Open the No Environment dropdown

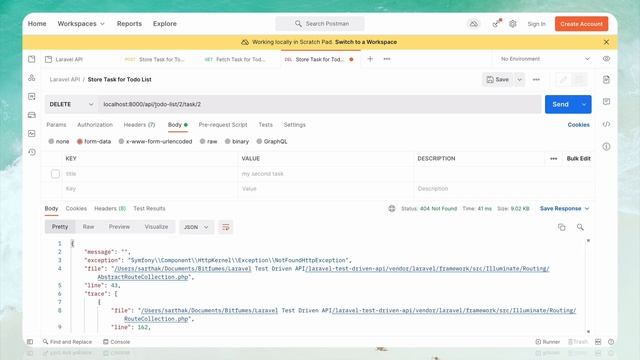click(545, 59)
